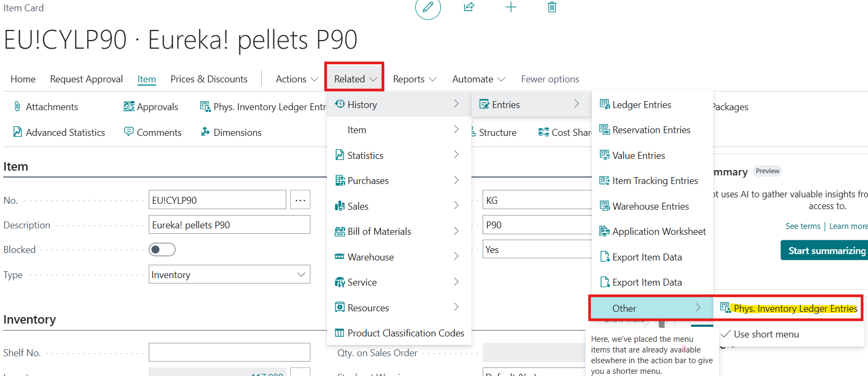Click the plus new item icon
The width and height of the screenshot is (868, 376).
point(511,7)
